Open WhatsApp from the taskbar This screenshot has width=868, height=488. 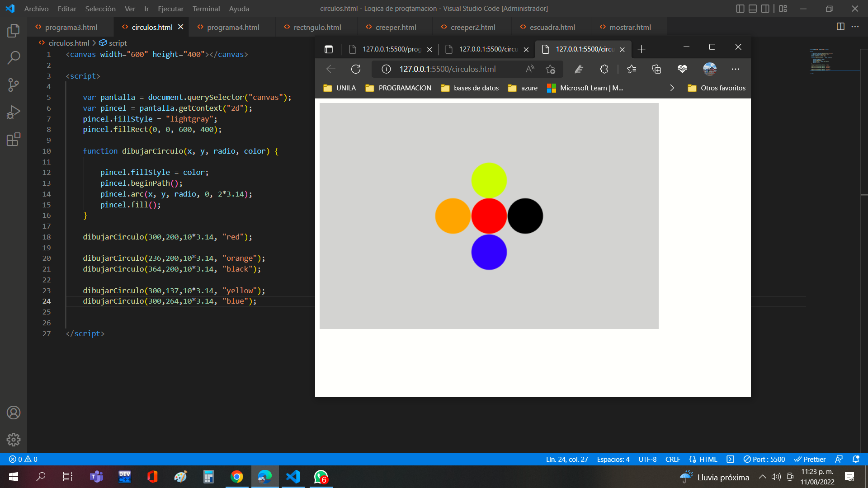(321, 477)
